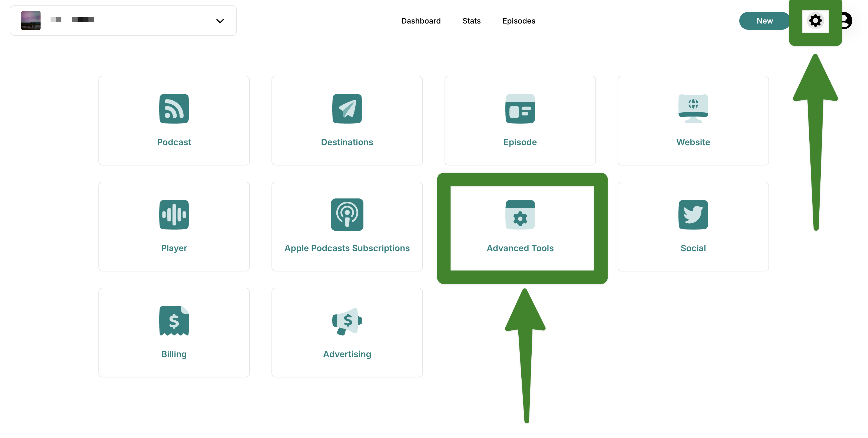The height and width of the screenshot is (438, 868).
Task: Click the Advanced Tools label text
Action: [x=520, y=248]
